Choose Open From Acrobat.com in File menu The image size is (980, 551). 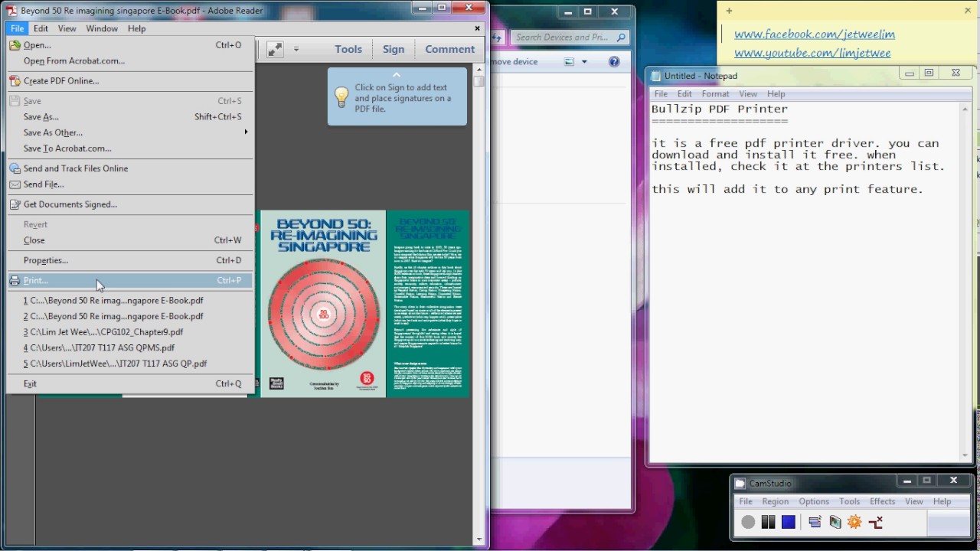pos(130,61)
